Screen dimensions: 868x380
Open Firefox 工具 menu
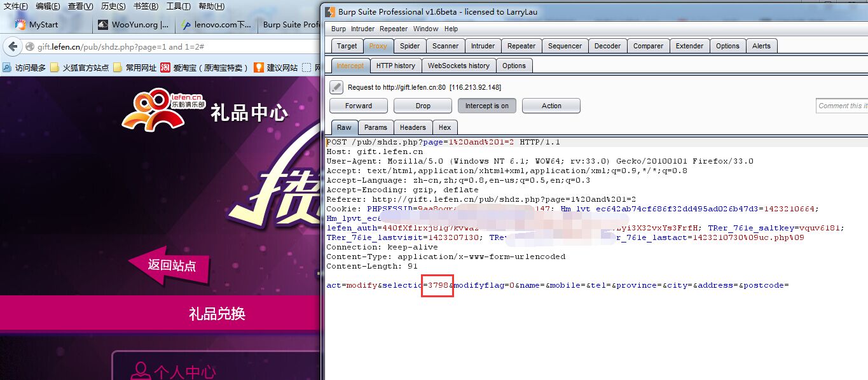pos(179,6)
